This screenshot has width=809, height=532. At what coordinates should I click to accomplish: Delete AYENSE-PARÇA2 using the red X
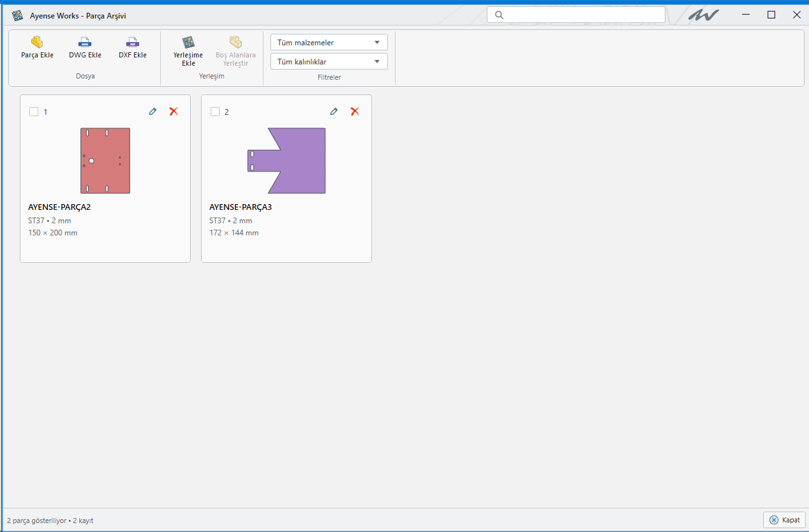(174, 112)
